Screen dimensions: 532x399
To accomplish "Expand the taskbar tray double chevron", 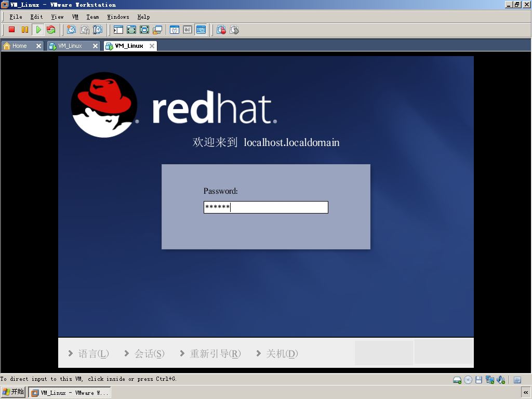I will (526, 393).
